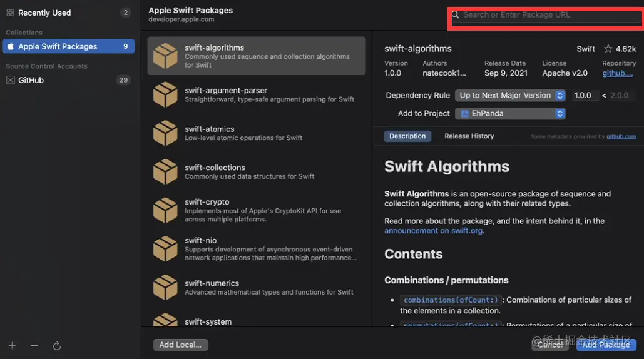The width and height of the screenshot is (644, 359).
Task: Click the combinations(ofCount:) code link
Action: coord(451,300)
